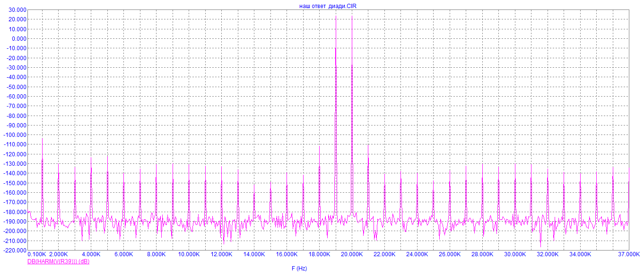Select the 0.000 Y-axis label
Viewport: 644px width, 278px height.
tap(20, 38)
